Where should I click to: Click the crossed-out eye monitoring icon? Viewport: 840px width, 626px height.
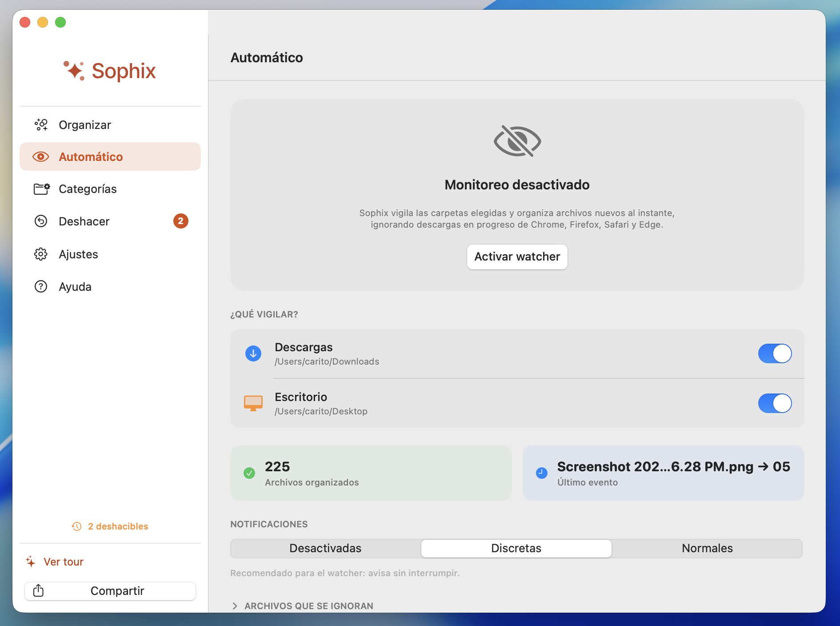tap(517, 141)
